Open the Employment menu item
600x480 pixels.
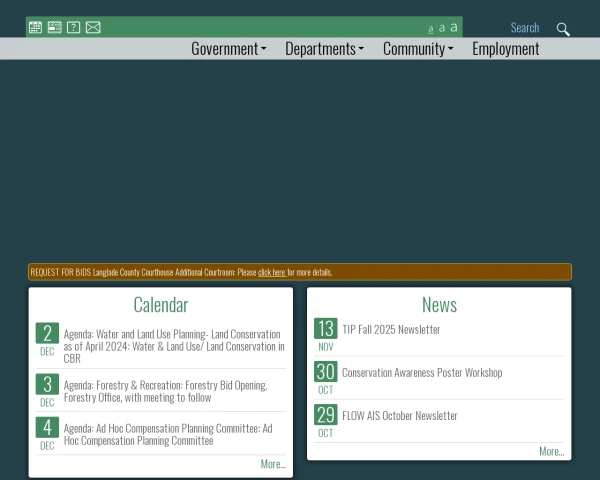[505, 48]
